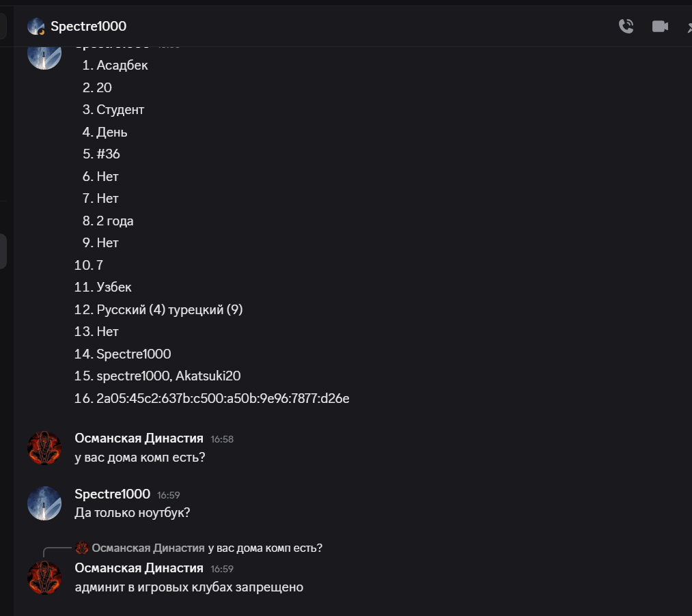The image size is (692, 616).
Task: Click the 16:59 timestamp next to Spectre1000
Action: point(168,495)
